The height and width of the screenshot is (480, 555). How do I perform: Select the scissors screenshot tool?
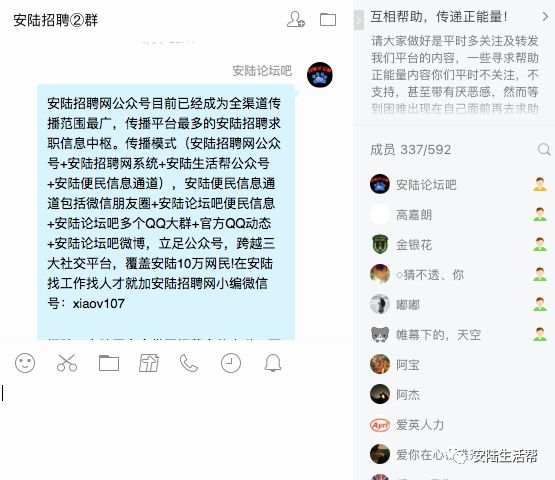click(67, 363)
